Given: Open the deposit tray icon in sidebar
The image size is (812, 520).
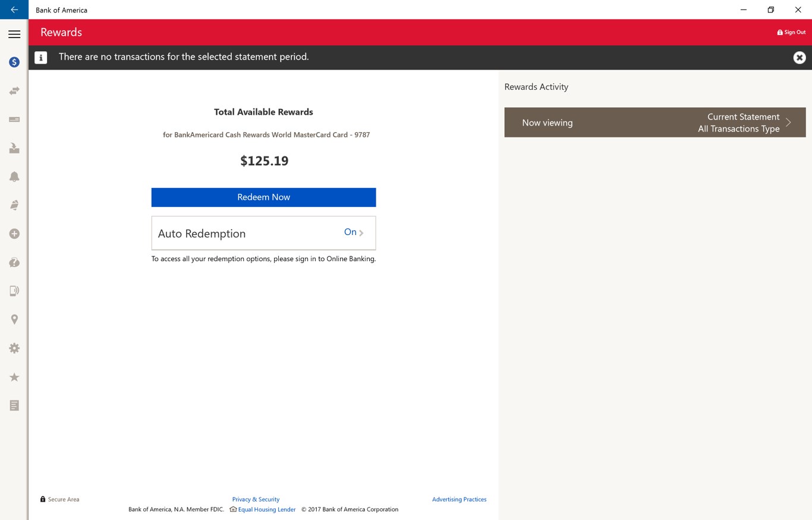Looking at the screenshot, I should pyautogui.click(x=14, y=148).
